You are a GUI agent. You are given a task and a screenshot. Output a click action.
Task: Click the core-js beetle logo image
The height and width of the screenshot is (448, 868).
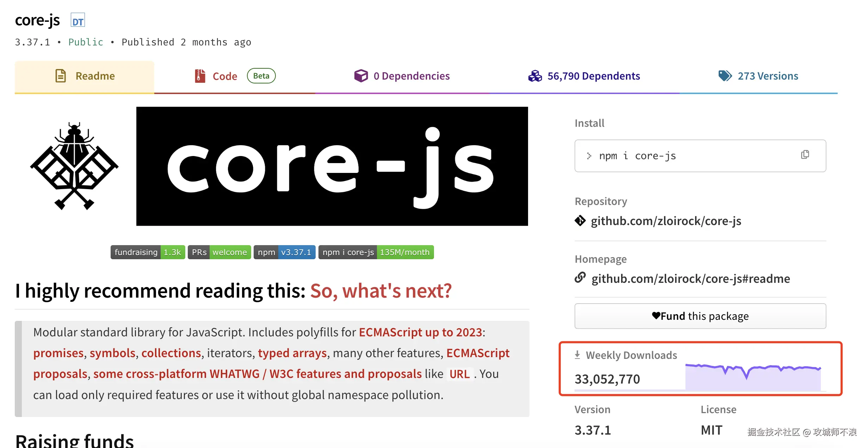[x=74, y=166]
